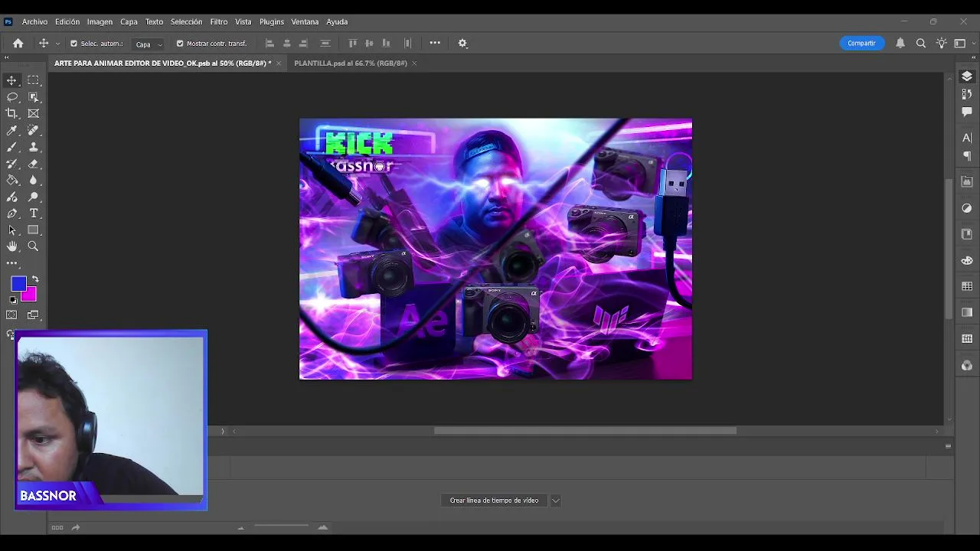
Task: Align left edges in options bar
Action: point(269,44)
